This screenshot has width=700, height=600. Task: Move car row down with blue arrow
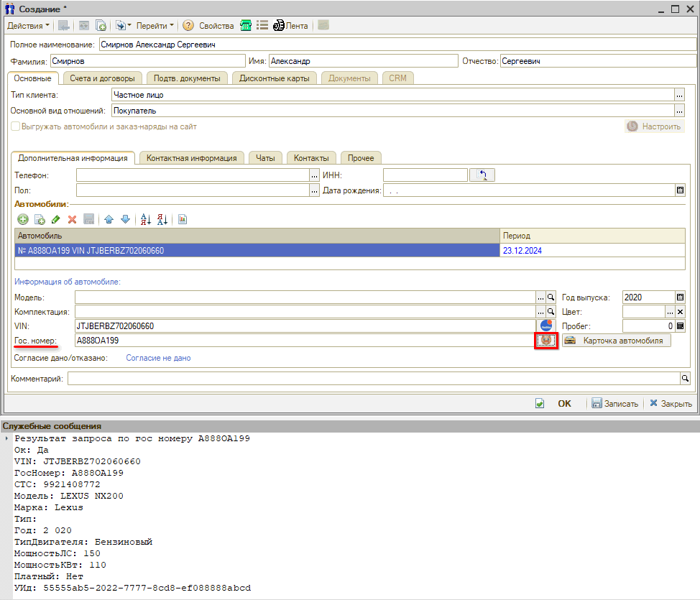pyautogui.click(x=126, y=219)
